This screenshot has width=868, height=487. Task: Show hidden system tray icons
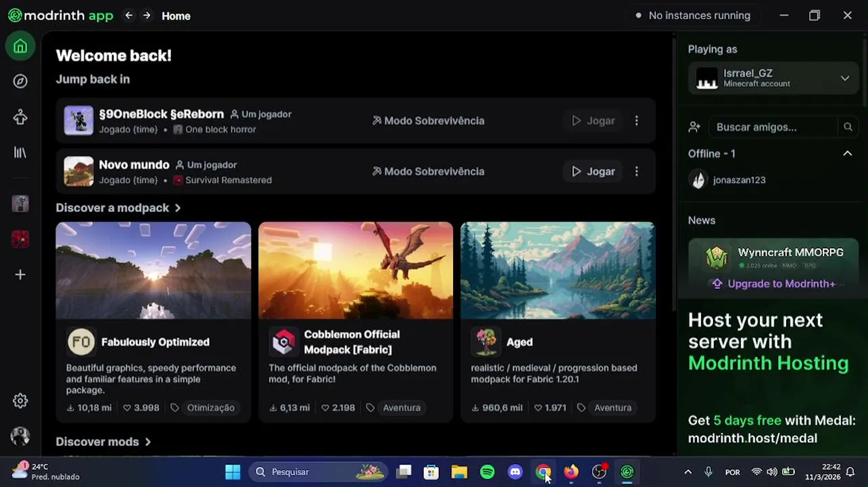tap(688, 472)
